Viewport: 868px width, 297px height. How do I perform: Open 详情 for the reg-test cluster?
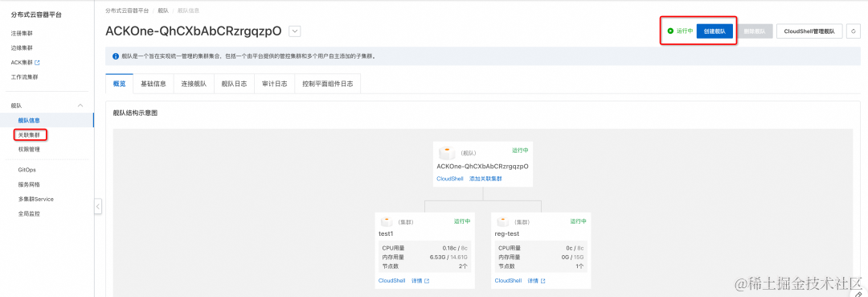click(x=536, y=281)
